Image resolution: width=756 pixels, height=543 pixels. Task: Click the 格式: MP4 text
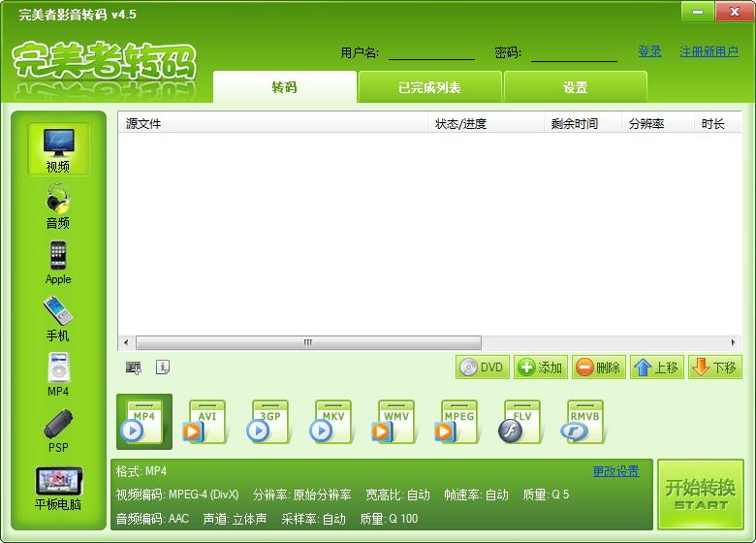[142, 471]
